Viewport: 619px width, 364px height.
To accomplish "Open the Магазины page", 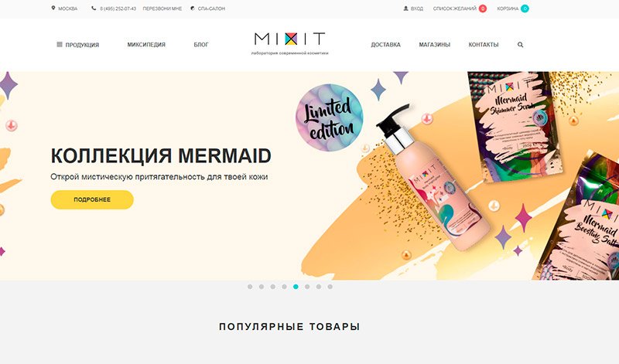I will click(435, 45).
